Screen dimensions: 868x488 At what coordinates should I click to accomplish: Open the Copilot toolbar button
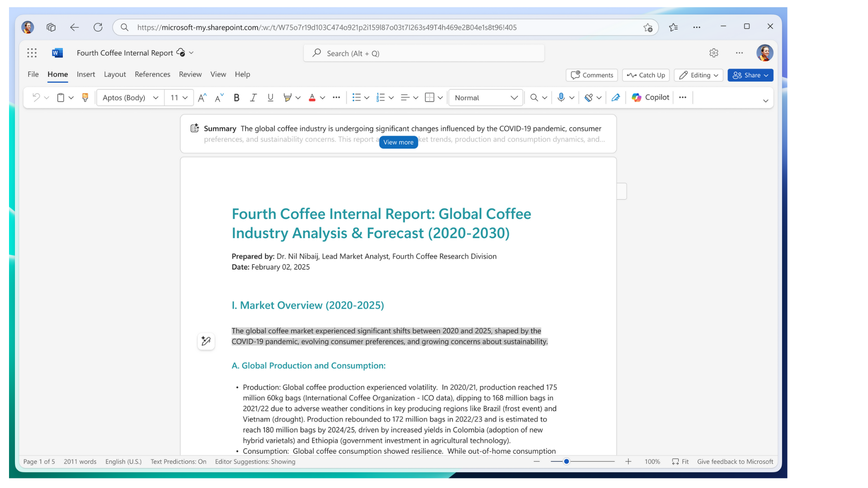(650, 98)
